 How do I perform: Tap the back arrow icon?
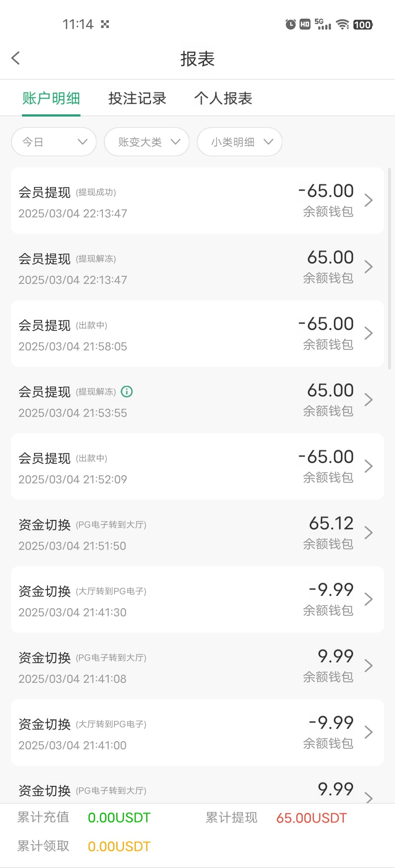[x=16, y=58]
